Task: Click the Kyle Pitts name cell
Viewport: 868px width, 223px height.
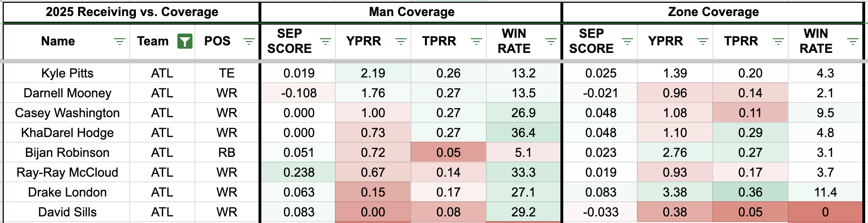Action: pyautogui.click(x=67, y=73)
